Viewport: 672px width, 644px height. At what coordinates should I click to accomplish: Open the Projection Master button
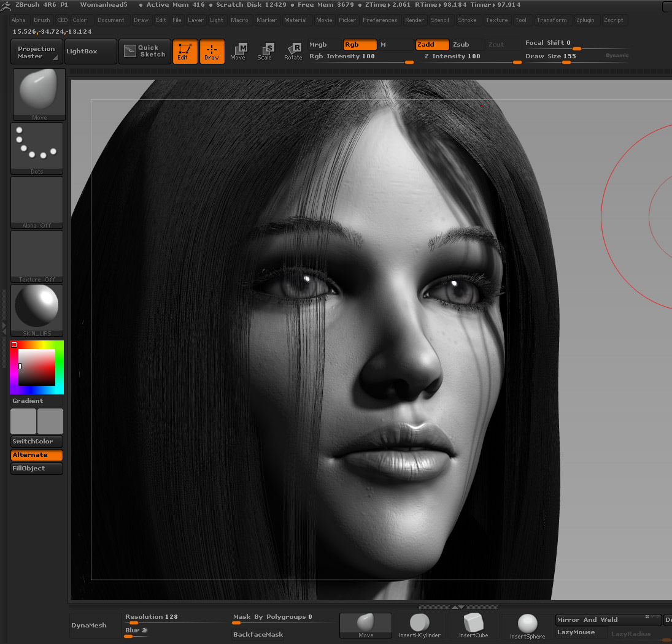(37, 52)
